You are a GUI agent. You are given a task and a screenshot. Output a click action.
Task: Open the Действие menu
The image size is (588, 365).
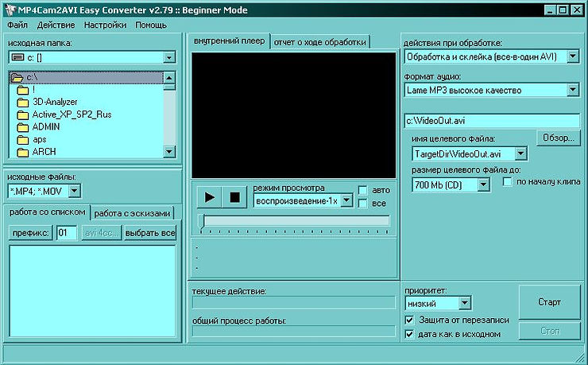tap(56, 25)
